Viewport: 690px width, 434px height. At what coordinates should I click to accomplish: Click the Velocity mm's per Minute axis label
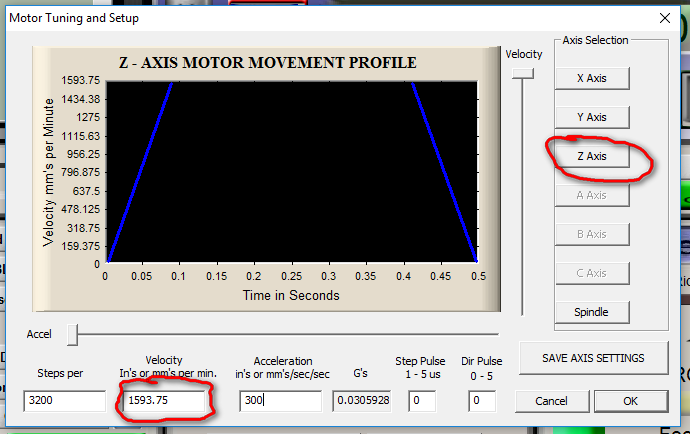(x=48, y=172)
